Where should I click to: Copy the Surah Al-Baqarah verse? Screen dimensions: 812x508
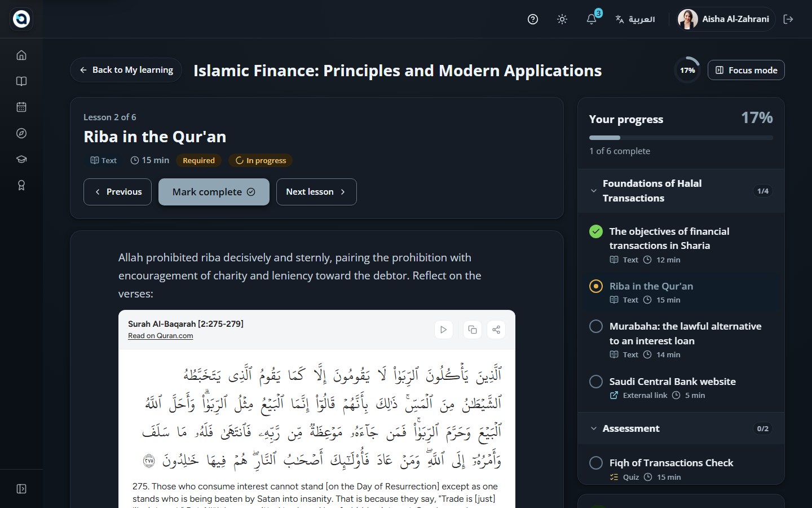473,330
